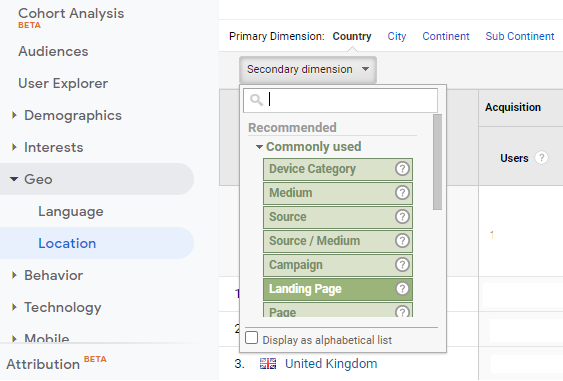Switch primary dimension to Continent
Screen dimensions: 563x381
446,36
